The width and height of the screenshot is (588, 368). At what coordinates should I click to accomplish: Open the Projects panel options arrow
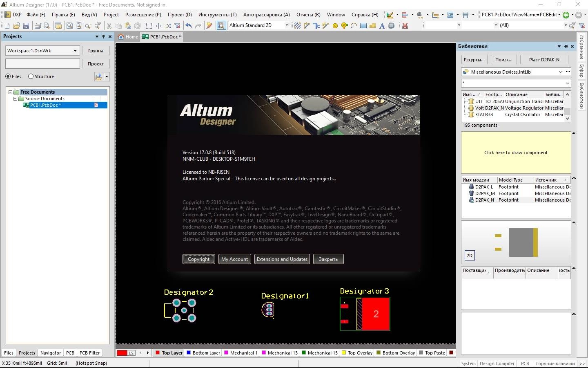pos(97,36)
